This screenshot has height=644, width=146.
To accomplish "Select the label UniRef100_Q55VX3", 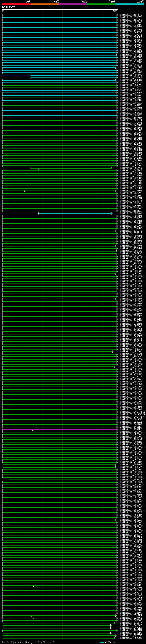I will point(131,218).
